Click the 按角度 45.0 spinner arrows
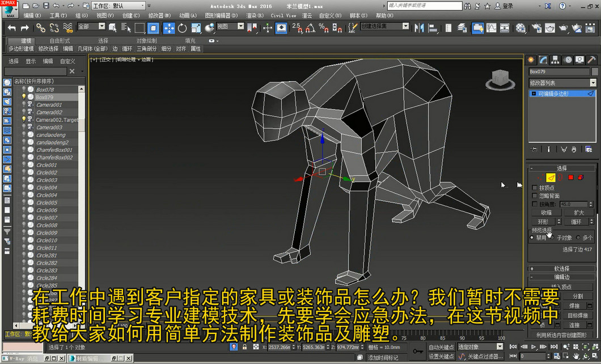The height and width of the screenshot is (364, 601). point(591,204)
